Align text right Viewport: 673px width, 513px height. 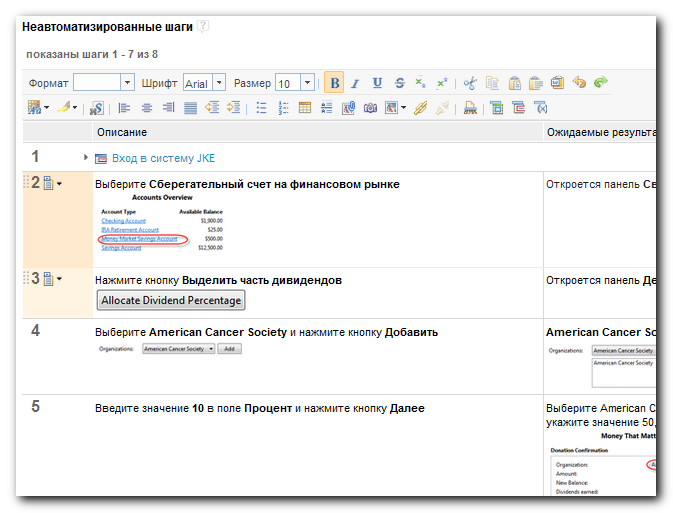click(x=168, y=108)
